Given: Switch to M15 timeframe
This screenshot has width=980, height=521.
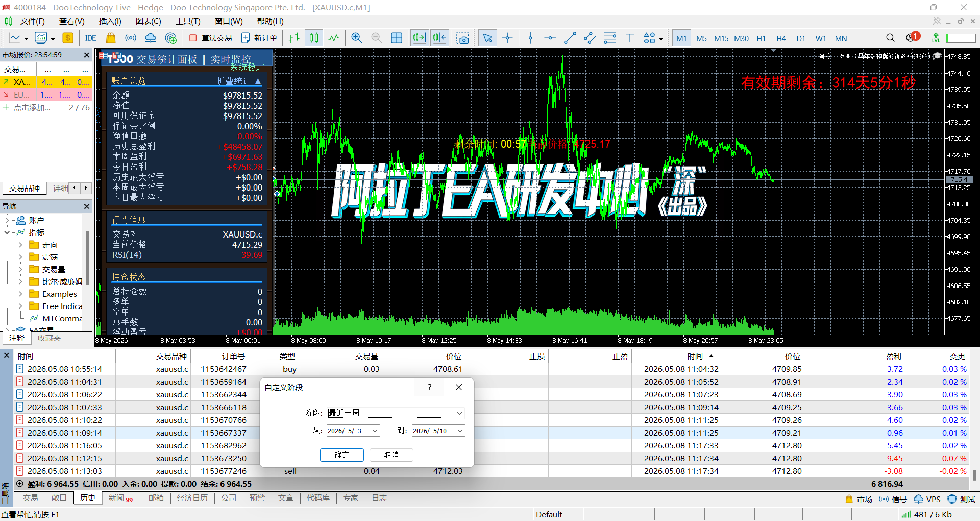Looking at the screenshot, I should (x=721, y=39).
